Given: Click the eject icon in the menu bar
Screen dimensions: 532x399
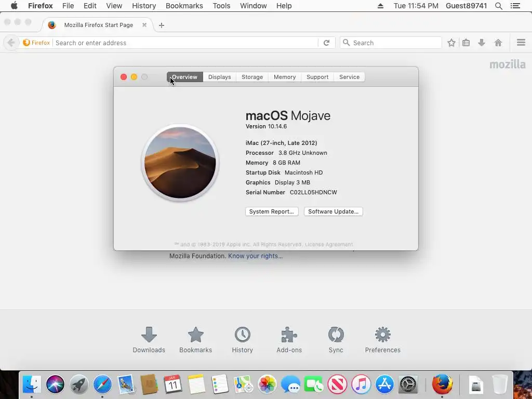Looking at the screenshot, I should [x=380, y=6].
